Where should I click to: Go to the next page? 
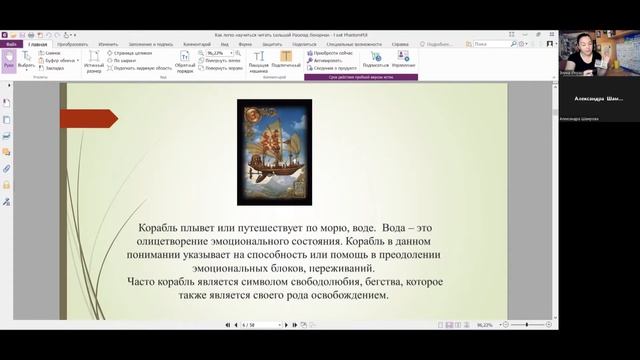pos(286,325)
